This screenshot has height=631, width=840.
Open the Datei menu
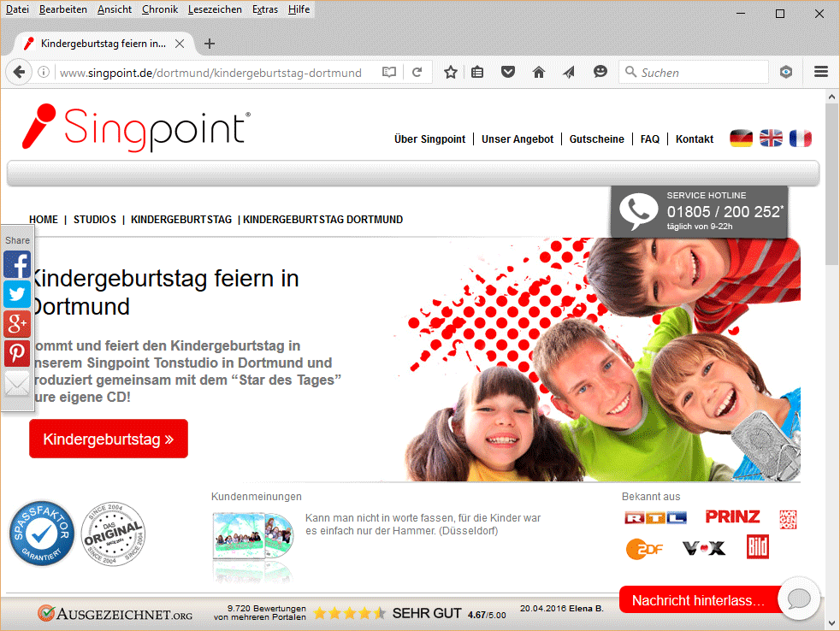(x=17, y=9)
